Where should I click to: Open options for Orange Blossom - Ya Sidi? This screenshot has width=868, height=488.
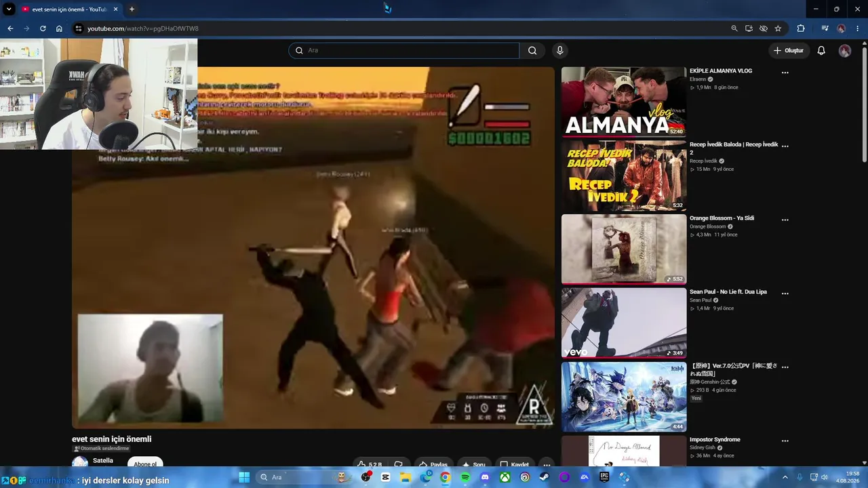785,220
